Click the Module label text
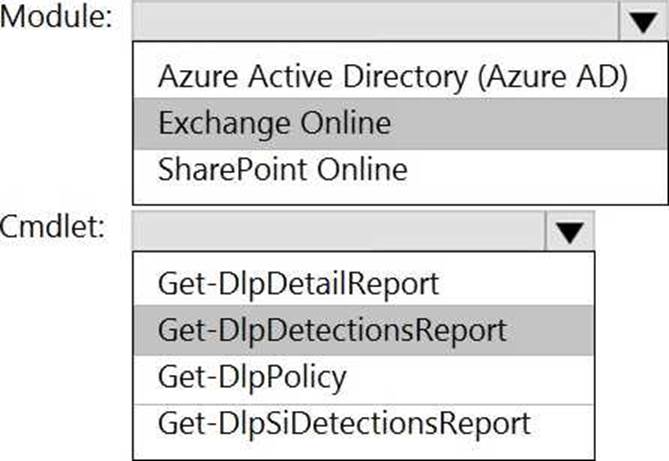Image resolution: width=669 pixels, height=461 pixels. tap(57, 20)
